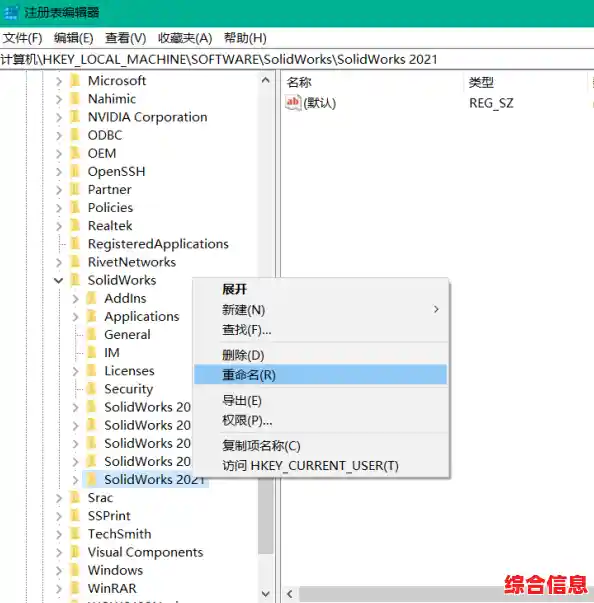The width and height of the screenshot is (594, 603).
Task: Choose 访问 HKEY_CURRENT_USER(T)
Action: tap(321, 465)
